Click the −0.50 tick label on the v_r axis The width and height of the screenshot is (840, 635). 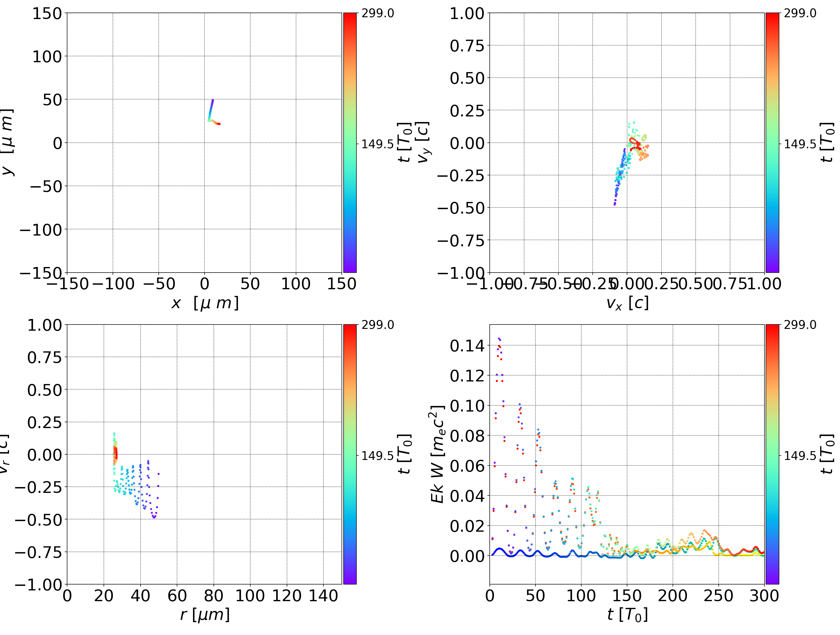pyautogui.click(x=38, y=519)
